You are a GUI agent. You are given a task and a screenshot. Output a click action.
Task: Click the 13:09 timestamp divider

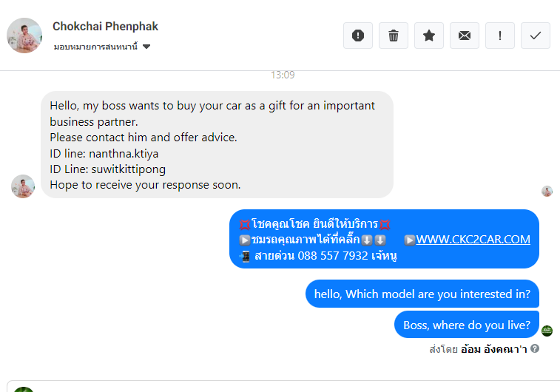(282, 75)
